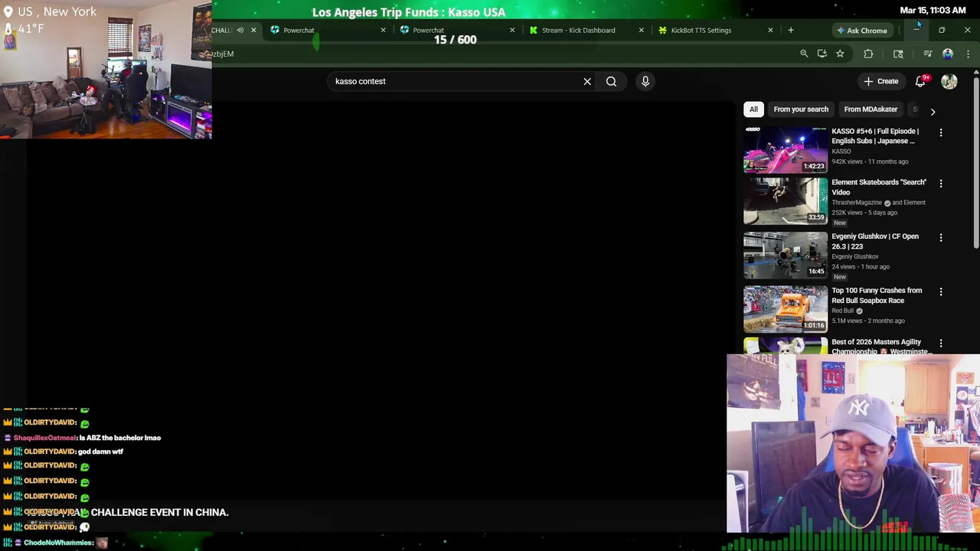The width and height of the screenshot is (980, 551).
Task: Open the Chrome profile avatar
Action: [x=948, y=54]
